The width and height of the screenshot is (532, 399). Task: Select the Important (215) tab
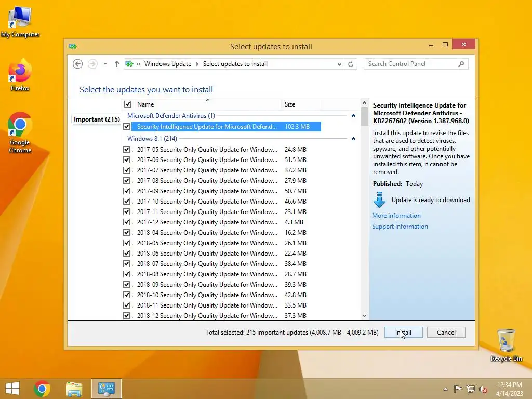[x=97, y=119]
